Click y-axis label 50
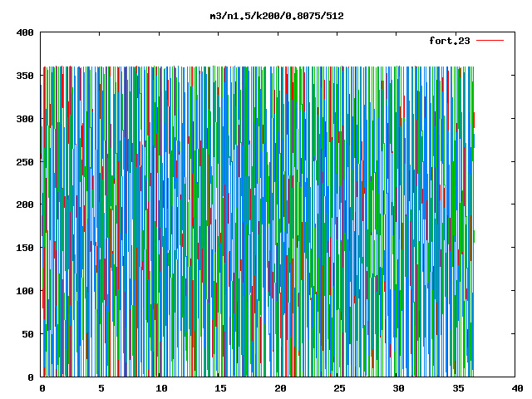This screenshot has width=532, height=399. (27, 334)
